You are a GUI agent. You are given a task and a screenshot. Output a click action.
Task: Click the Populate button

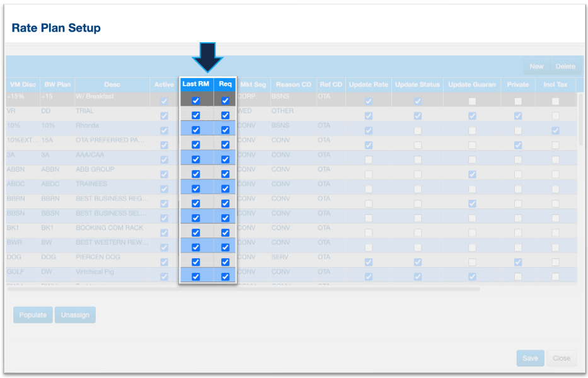tap(33, 314)
